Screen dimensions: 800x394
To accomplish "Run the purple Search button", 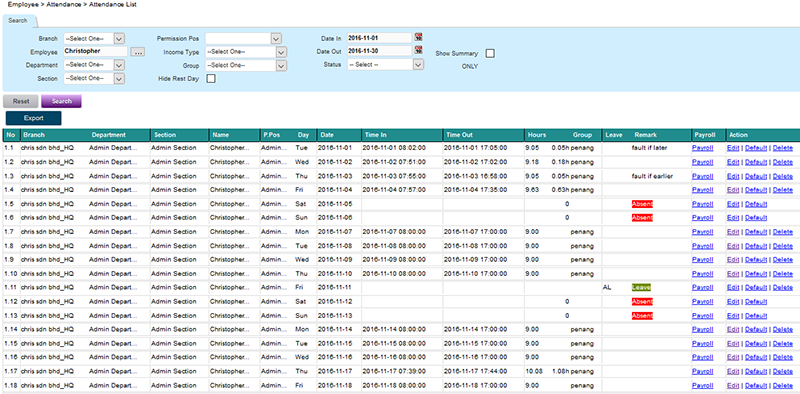I will tap(61, 101).
